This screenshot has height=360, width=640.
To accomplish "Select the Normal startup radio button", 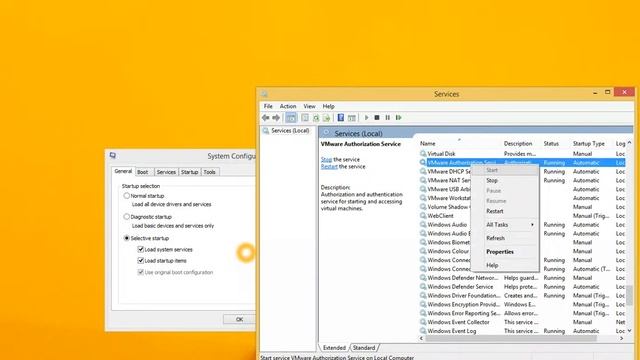I will tap(127, 196).
